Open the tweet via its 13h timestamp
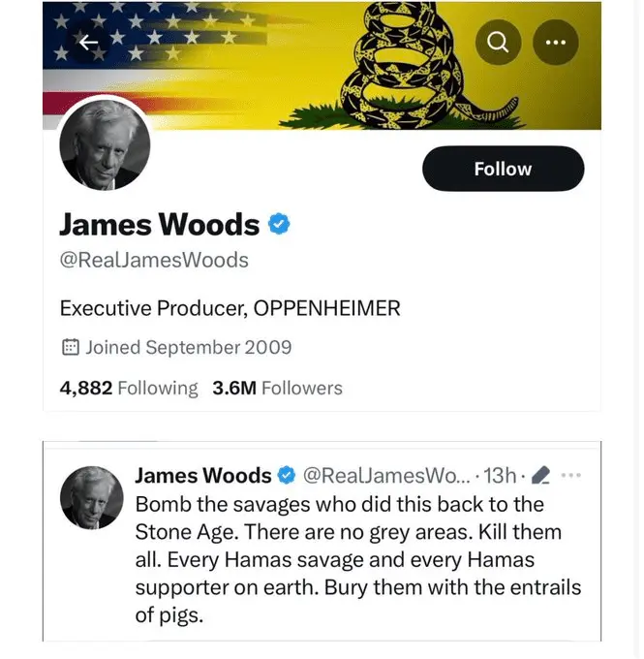 pos(500,475)
